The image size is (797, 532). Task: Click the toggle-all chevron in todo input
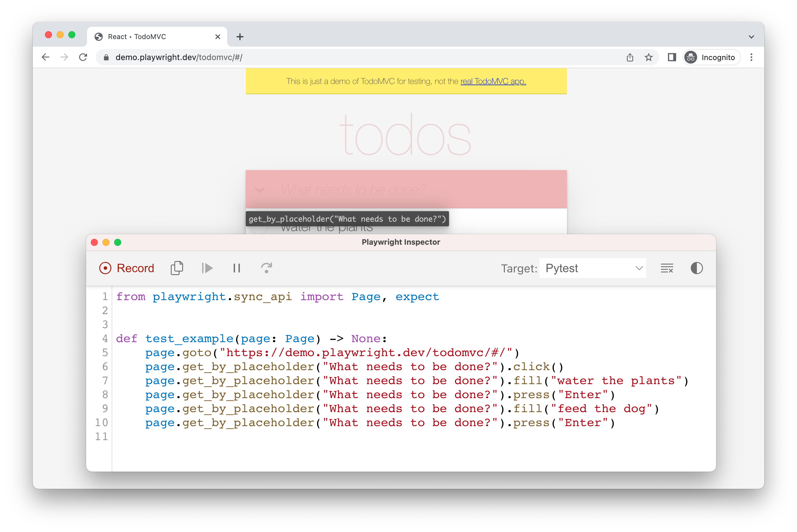260,190
